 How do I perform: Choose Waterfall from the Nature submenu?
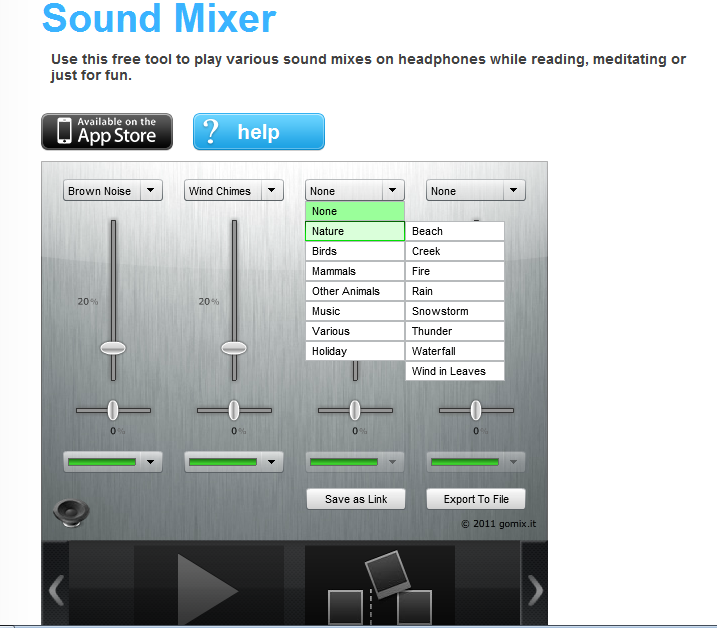pyautogui.click(x=455, y=351)
